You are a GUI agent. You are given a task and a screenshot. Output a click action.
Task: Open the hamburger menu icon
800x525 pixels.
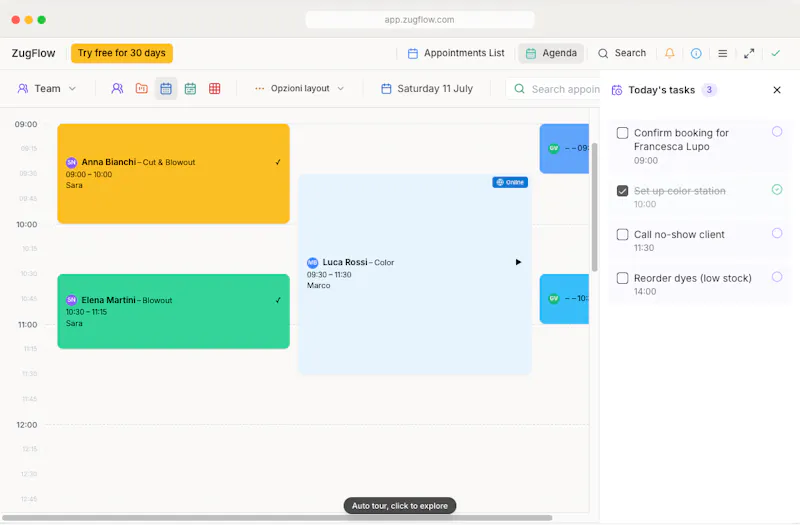(722, 53)
